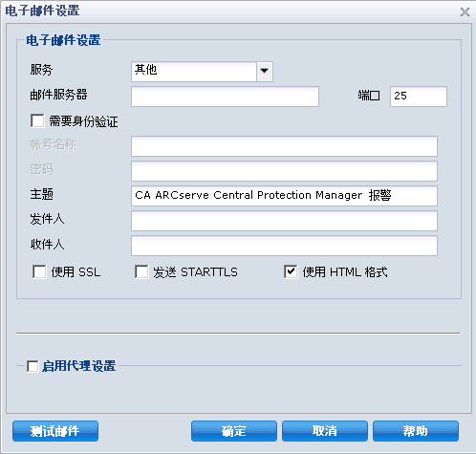This screenshot has width=476, height=454.
Task: Click the 发送 STARTTLS label text
Action: [x=195, y=272]
